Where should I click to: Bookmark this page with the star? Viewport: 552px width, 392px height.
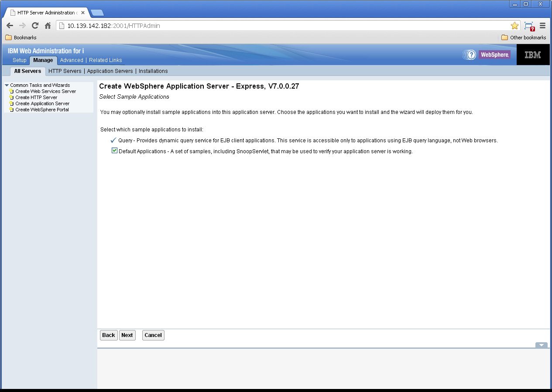tap(514, 26)
